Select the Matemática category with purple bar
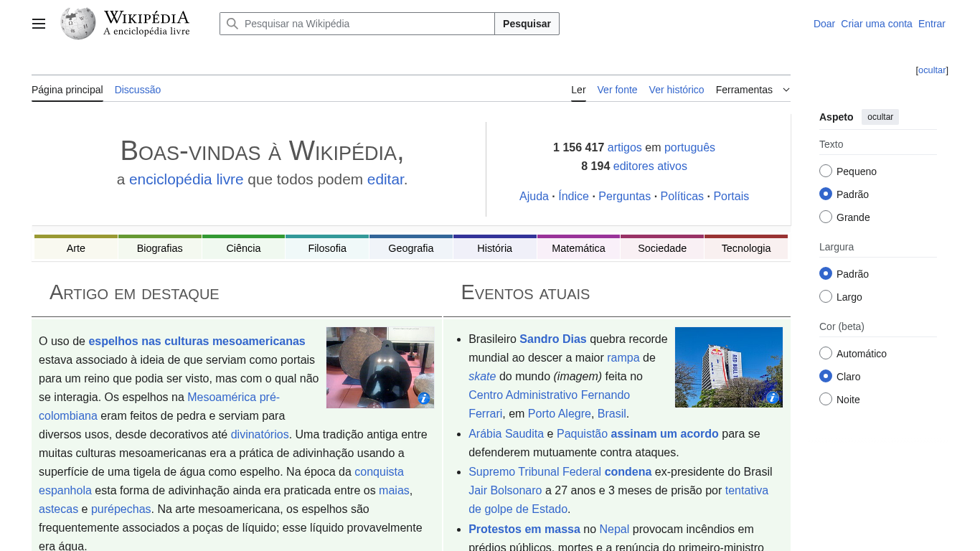Screen dimensions: 980x551 pyautogui.click(x=578, y=248)
